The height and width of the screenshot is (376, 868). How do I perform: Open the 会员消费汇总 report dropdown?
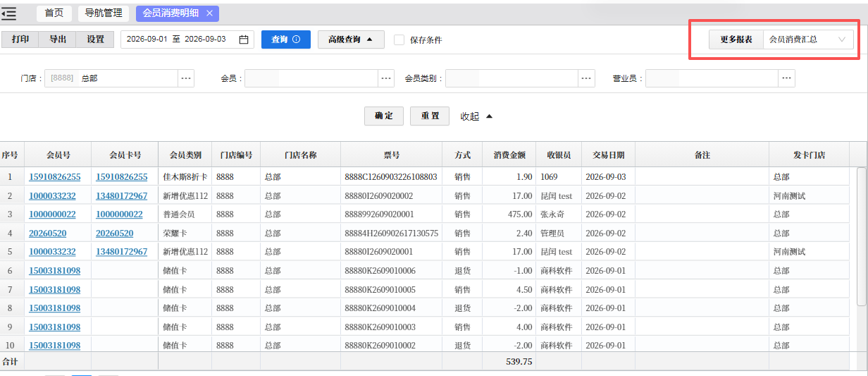(807, 40)
